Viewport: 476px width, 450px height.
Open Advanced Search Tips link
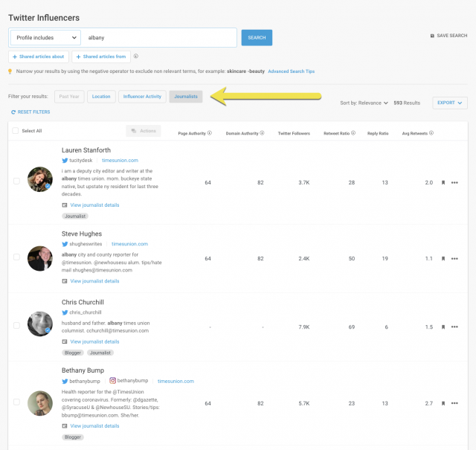291,71
